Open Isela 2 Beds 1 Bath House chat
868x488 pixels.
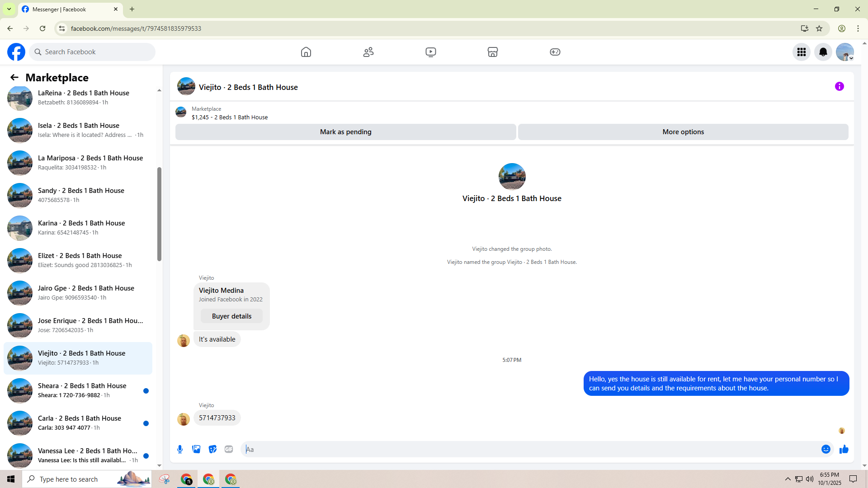click(x=78, y=130)
